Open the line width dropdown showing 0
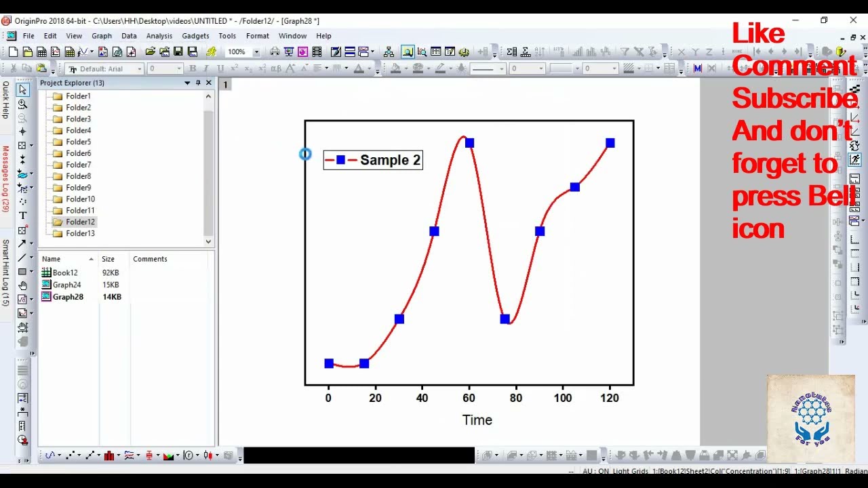This screenshot has width=868, height=488. (540, 68)
